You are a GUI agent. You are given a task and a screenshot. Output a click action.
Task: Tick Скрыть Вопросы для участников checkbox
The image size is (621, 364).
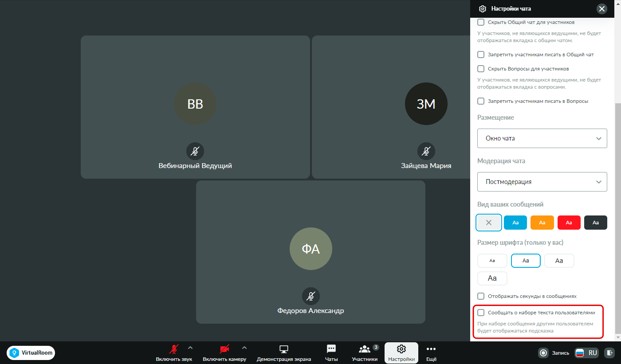click(481, 69)
